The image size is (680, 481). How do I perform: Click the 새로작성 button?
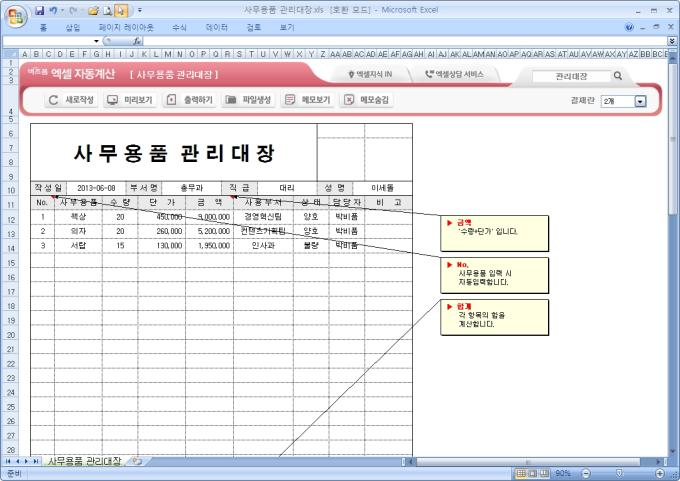coord(71,100)
